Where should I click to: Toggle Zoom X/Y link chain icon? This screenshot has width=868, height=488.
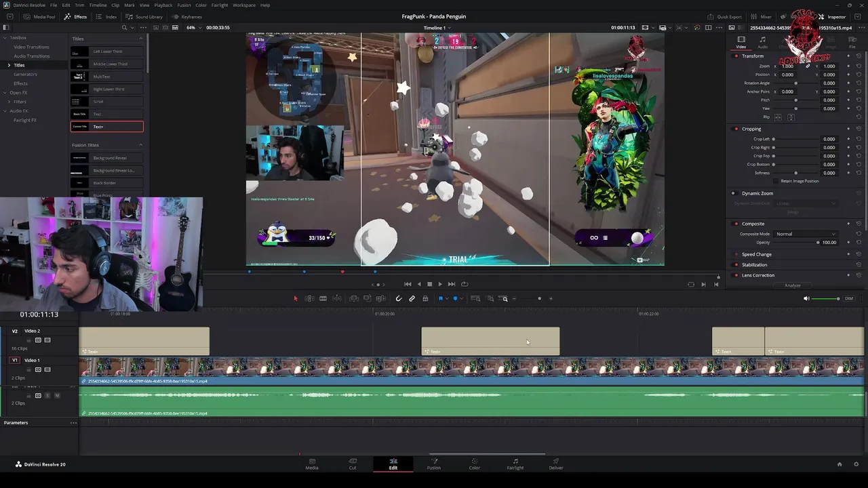(808, 66)
